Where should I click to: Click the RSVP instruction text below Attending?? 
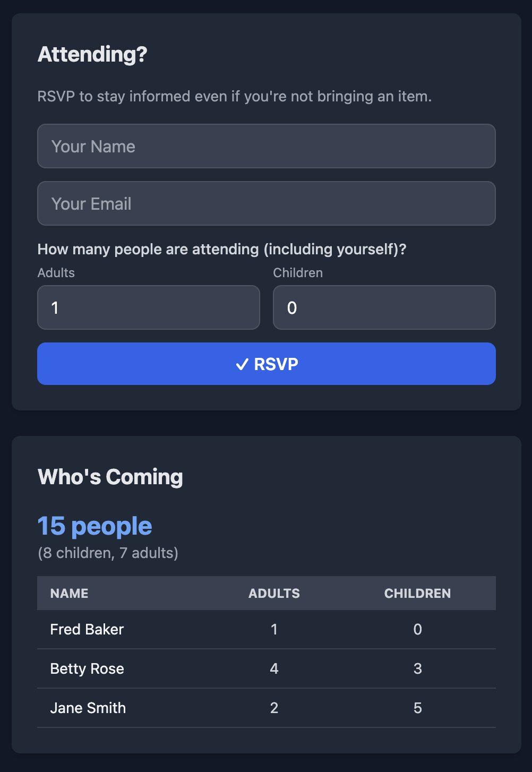click(x=234, y=96)
